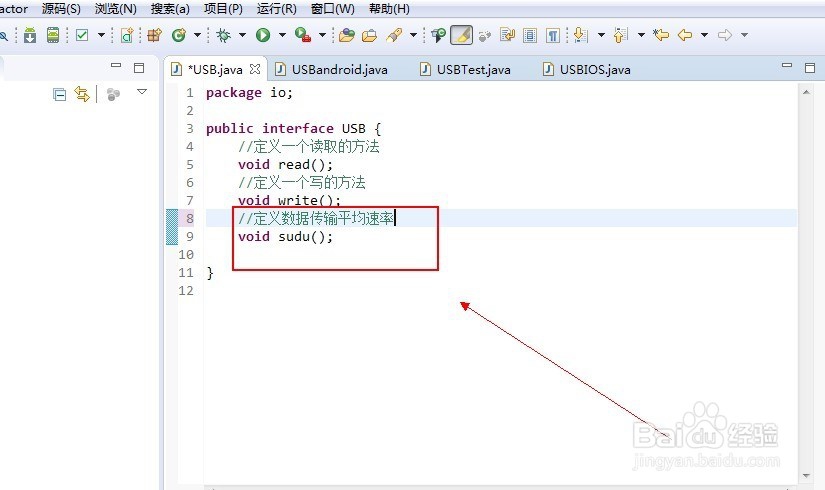Viewport: 825px width, 490px height.
Task: Open the 搜索(a) menu
Action: point(170,9)
